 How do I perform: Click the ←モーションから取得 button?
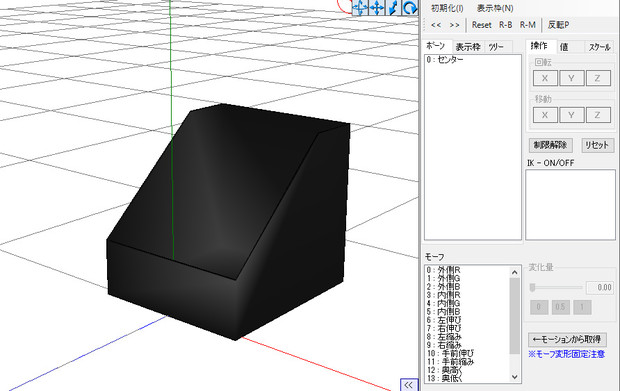pyautogui.click(x=567, y=339)
